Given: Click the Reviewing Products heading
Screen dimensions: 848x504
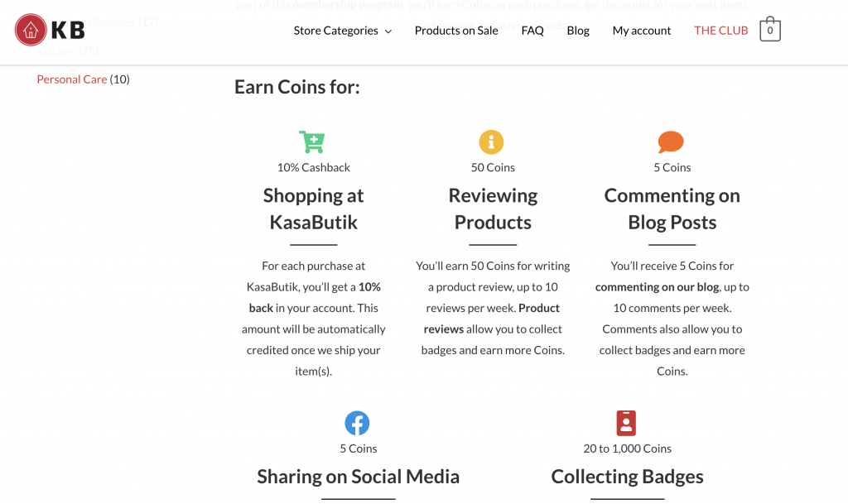Looking at the screenshot, I should pyautogui.click(x=493, y=209).
